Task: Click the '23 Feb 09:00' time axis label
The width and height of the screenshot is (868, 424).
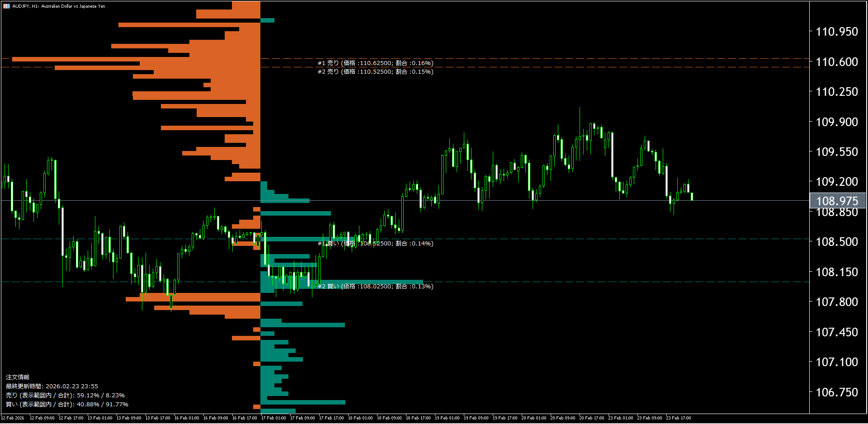Action: coord(650,418)
